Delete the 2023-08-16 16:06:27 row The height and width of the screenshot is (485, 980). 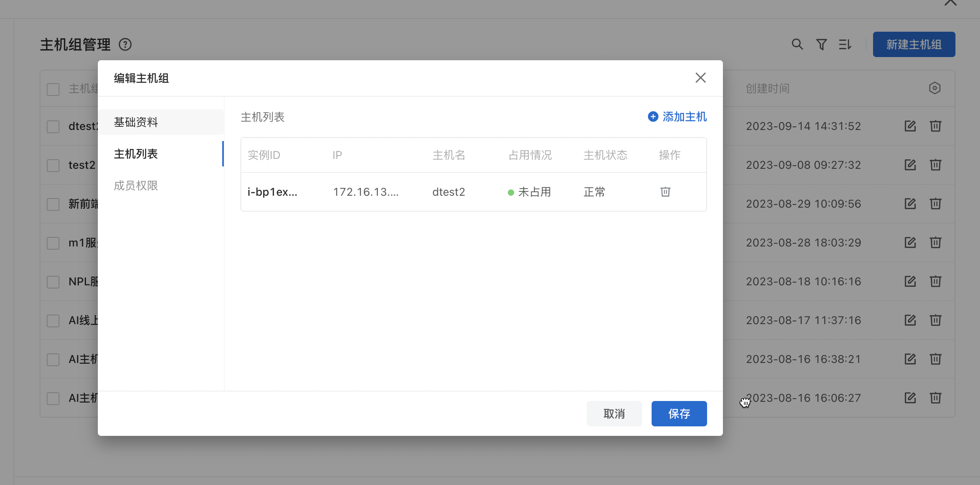click(x=935, y=398)
